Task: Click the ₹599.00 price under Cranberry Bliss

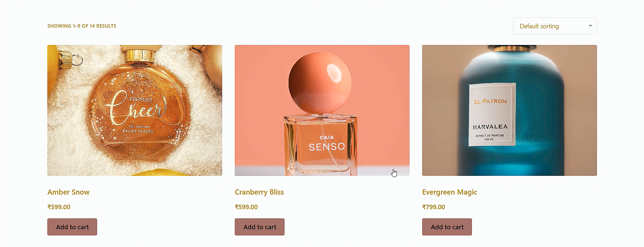Action: click(246, 207)
